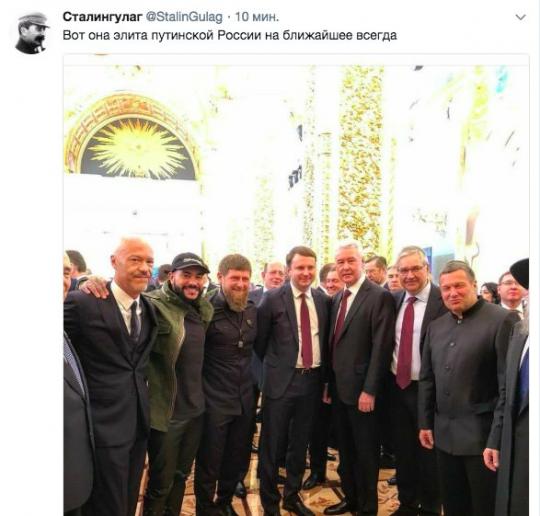The height and width of the screenshot is (516, 540).
Task: Open the Сталингулаг profile avatar
Action: pos(32,33)
